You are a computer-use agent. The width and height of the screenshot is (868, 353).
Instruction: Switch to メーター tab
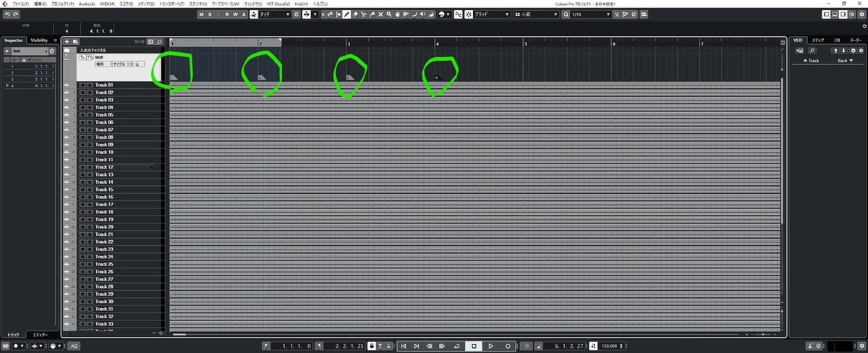855,41
